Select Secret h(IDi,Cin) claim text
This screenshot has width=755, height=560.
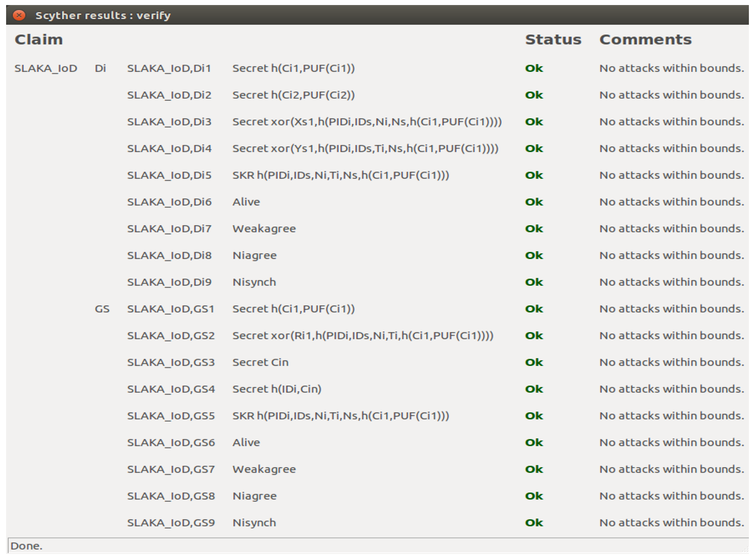point(277,389)
